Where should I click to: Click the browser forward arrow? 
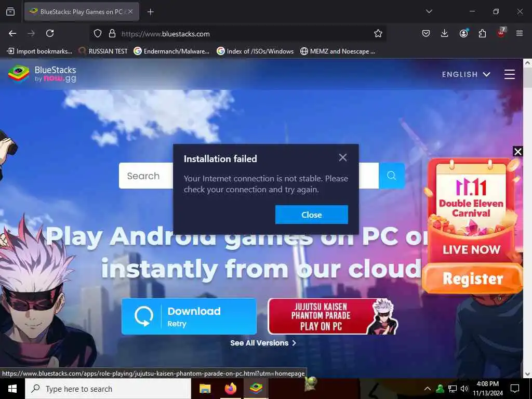[31, 33]
